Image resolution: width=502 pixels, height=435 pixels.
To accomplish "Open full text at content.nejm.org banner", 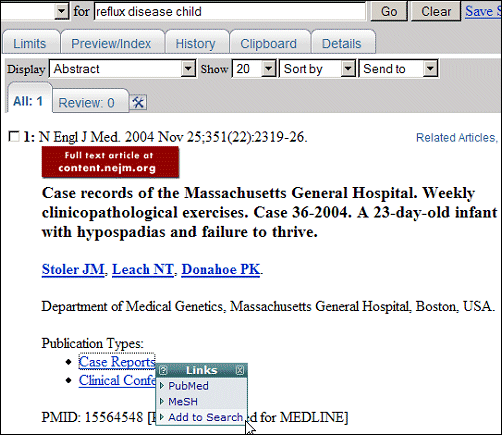I will click(x=110, y=162).
